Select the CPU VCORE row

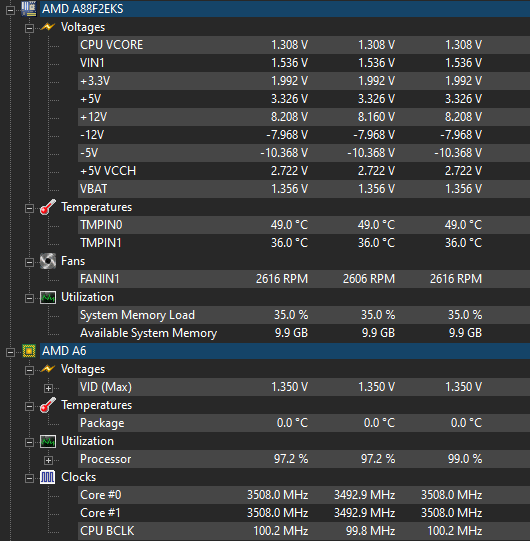pyautogui.click(x=304, y=45)
